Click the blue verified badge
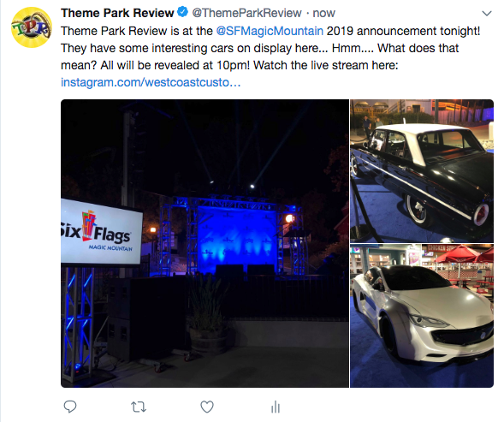The image size is (504, 422). point(183,12)
